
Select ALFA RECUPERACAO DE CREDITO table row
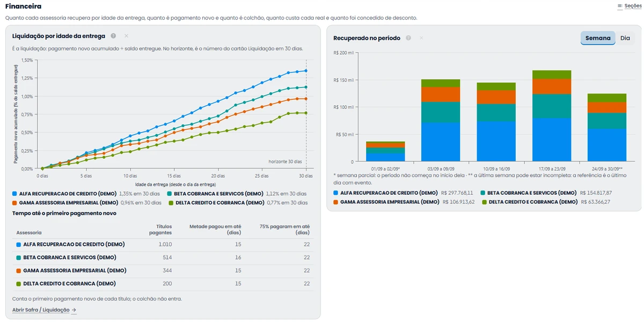pyautogui.click(x=163, y=244)
